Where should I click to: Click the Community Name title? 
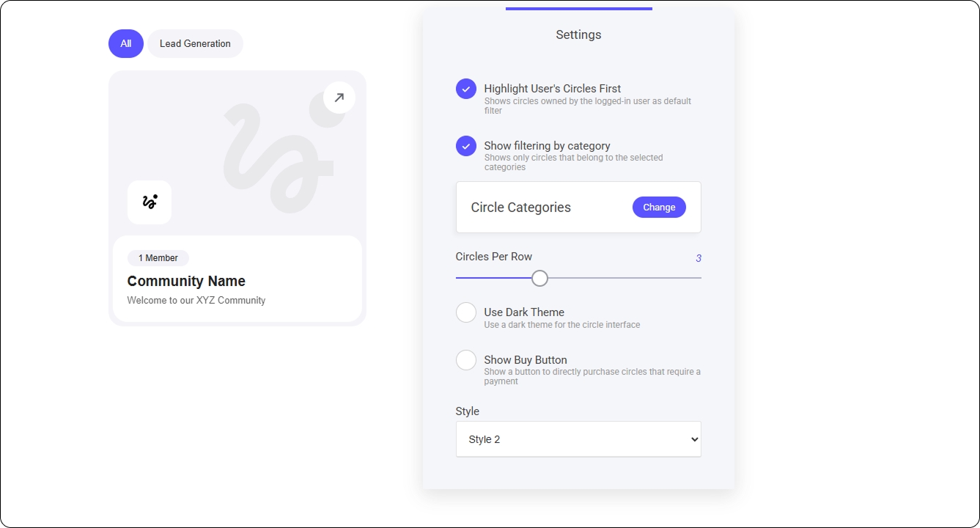[186, 281]
